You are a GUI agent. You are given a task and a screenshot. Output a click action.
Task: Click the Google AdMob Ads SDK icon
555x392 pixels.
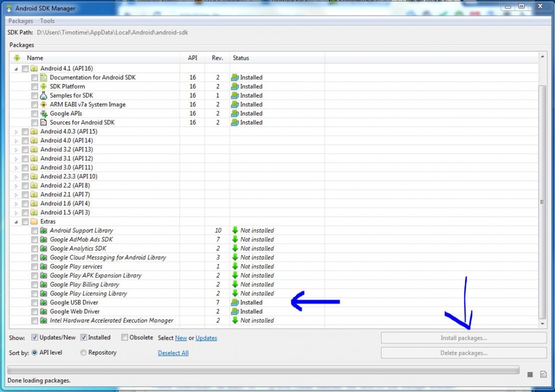coord(43,240)
